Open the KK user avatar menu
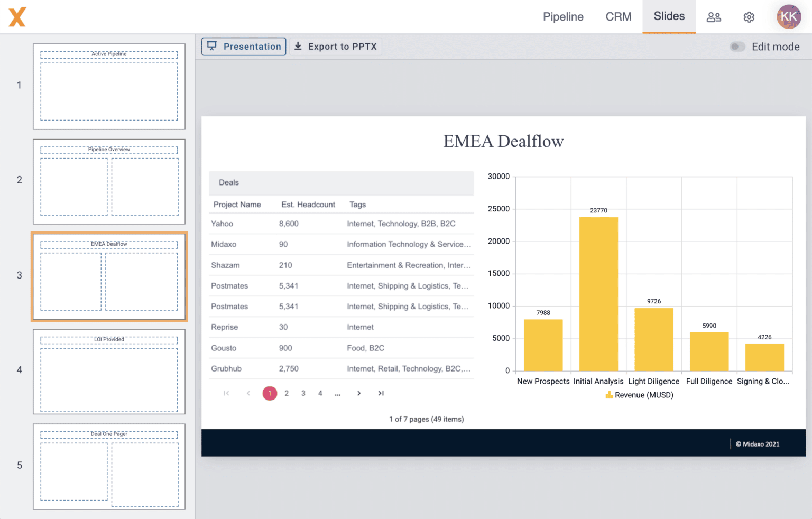Viewport: 812px width, 519px height. click(788, 17)
